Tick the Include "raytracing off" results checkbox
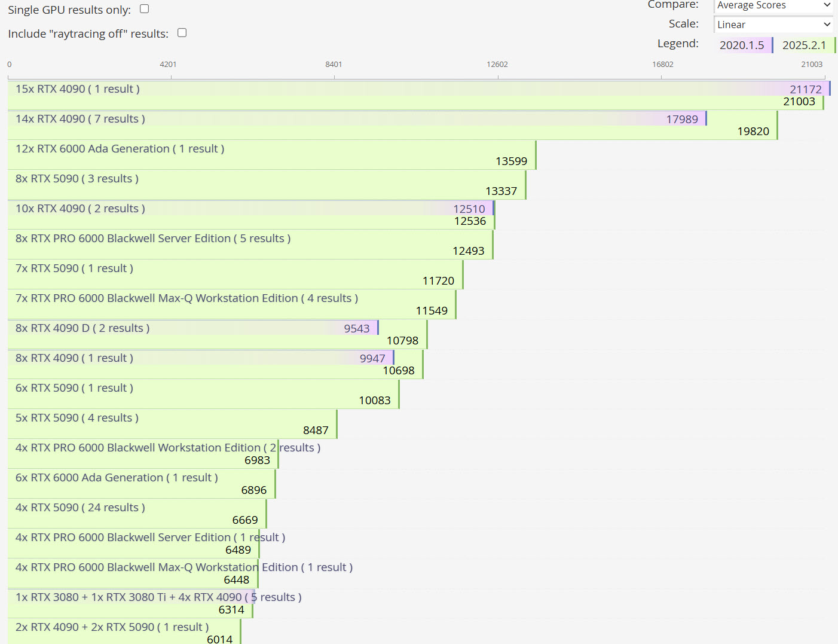This screenshot has height=644, width=838. coord(182,33)
